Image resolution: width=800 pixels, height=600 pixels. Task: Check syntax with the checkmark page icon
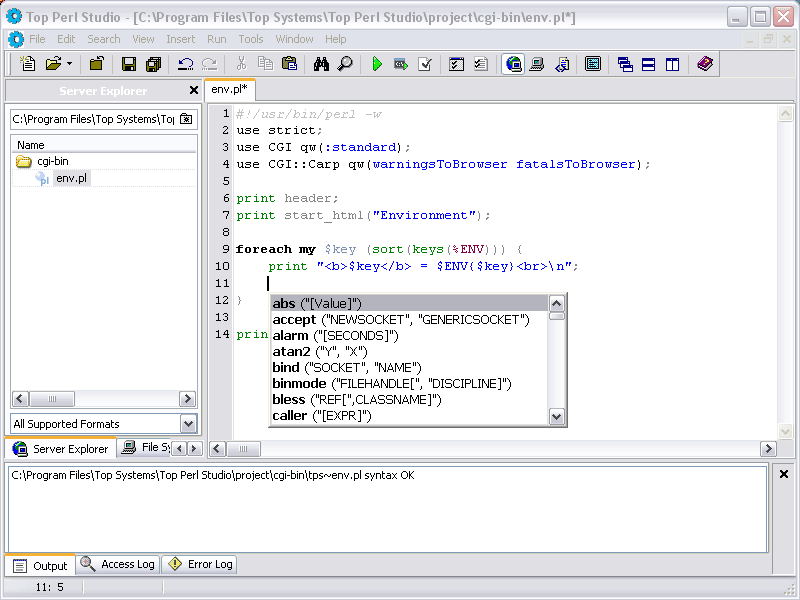[x=425, y=64]
